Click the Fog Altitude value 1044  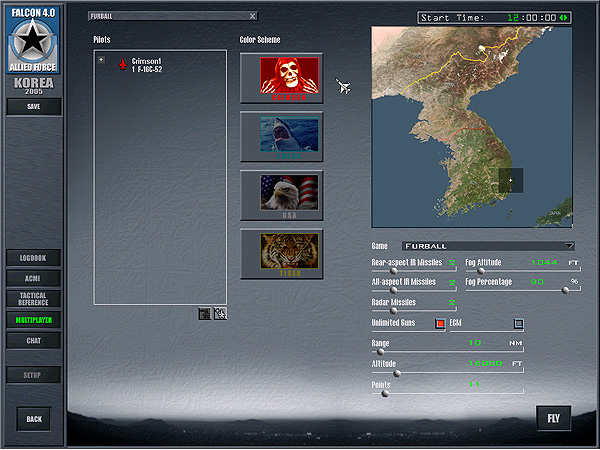(x=544, y=262)
